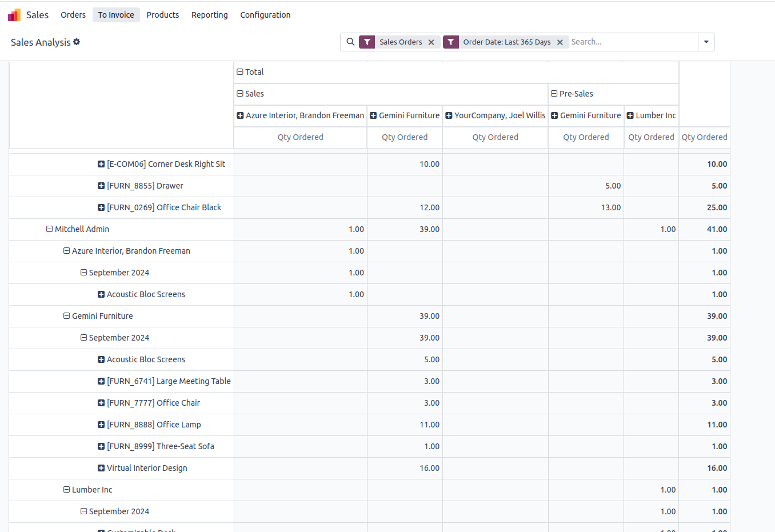Viewport: 775px width, 532px height.
Task: Expand the YourCompany, Joel Willis column
Action: click(x=495, y=115)
